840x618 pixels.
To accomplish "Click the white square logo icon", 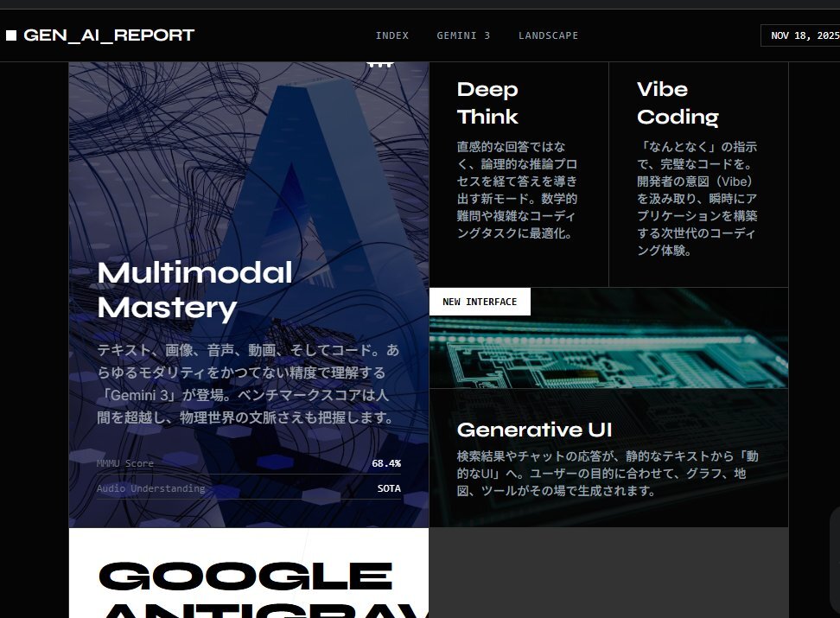I will 11,35.
